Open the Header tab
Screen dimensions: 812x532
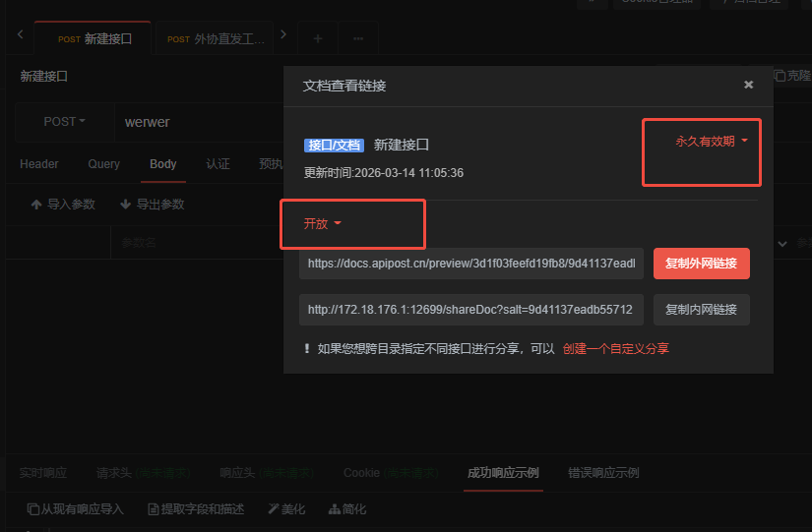click(x=38, y=164)
